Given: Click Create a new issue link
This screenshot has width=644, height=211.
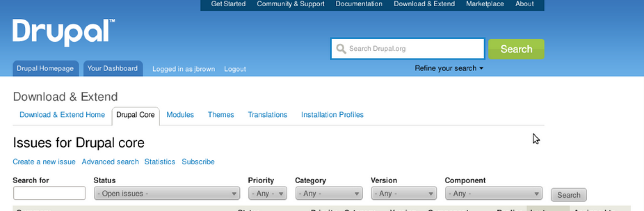Looking at the screenshot, I should (44, 162).
